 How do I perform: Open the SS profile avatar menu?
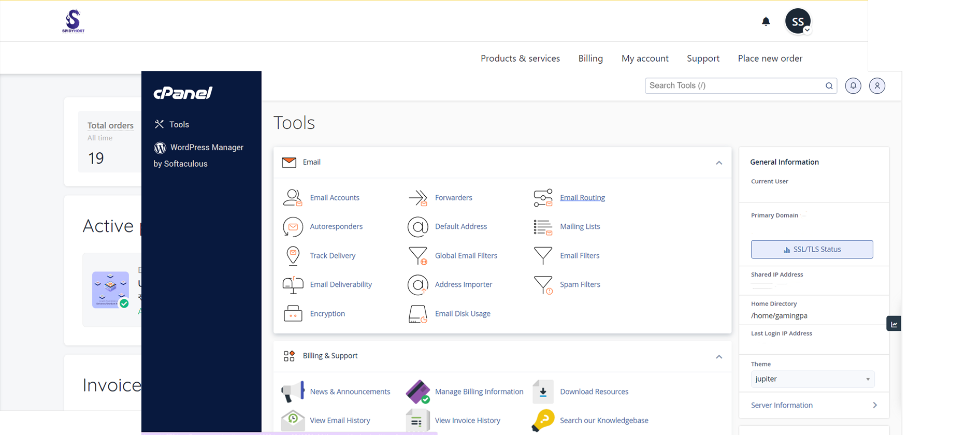tap(798, 21)
